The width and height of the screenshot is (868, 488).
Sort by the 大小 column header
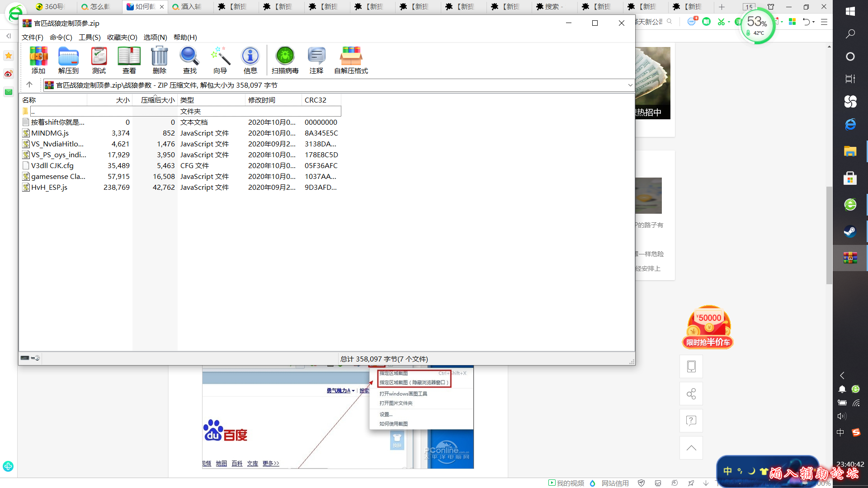[110, 100]
